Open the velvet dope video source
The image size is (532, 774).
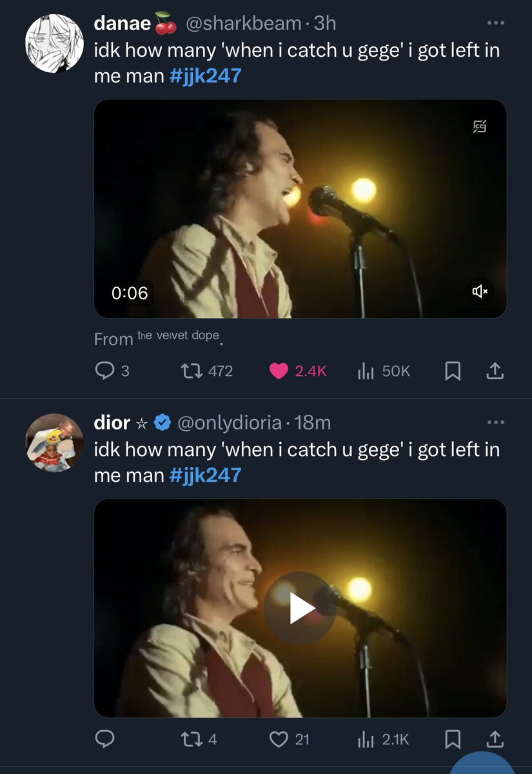[x=178, y=335]
